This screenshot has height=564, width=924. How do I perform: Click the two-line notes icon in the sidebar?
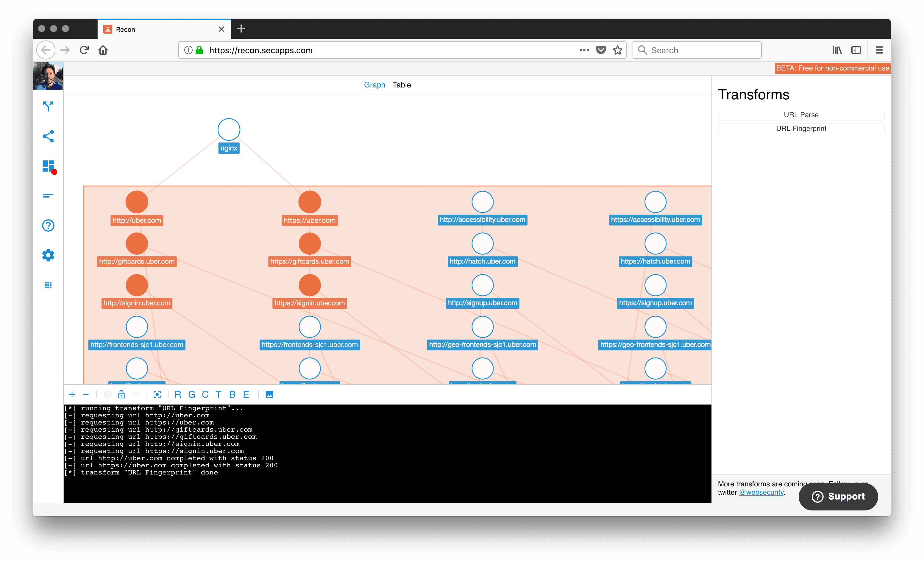[48, 196]
